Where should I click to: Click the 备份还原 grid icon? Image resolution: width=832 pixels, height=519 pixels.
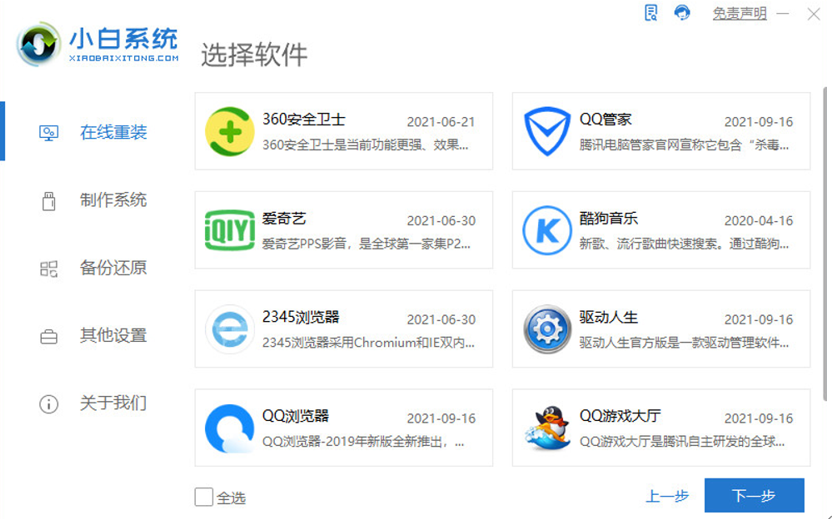(49, 269)
